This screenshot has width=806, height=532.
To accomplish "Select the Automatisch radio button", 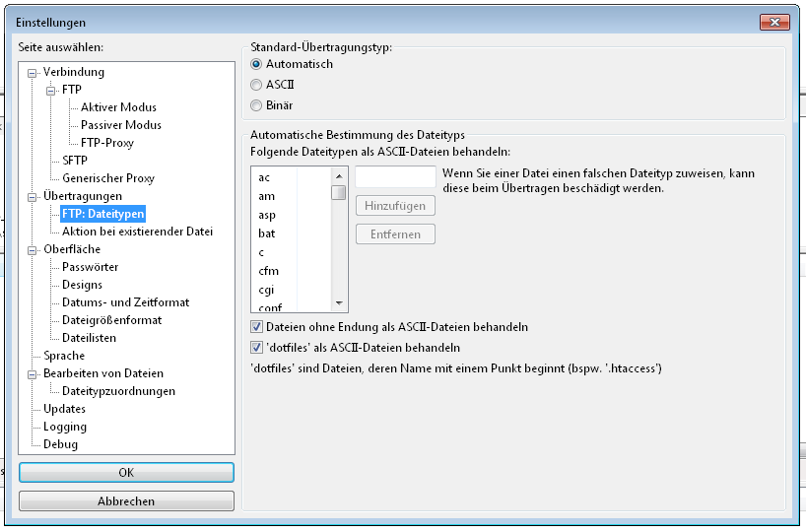I will tap(257, 64).
